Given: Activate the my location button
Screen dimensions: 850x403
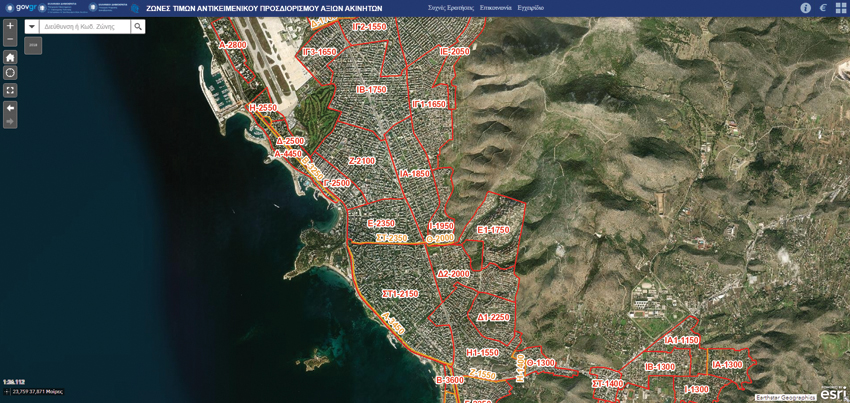Looking at the screenshot, I should pyautogui.click(x=10, y=73).
